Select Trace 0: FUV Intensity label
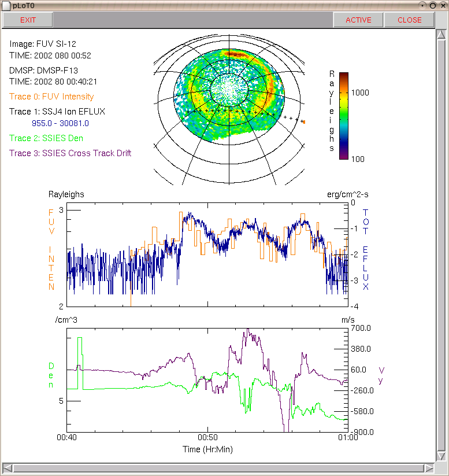Screen dimensions: 449x476 [51, 97]
